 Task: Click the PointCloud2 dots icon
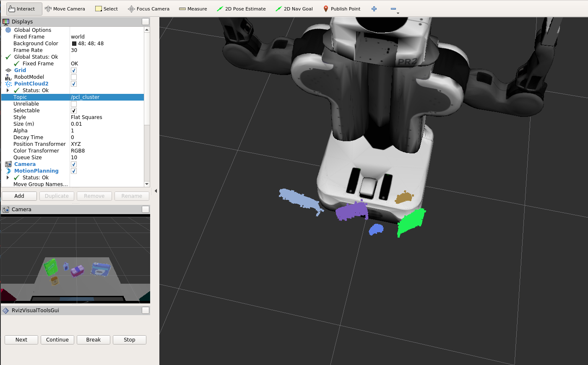point(8,84)
